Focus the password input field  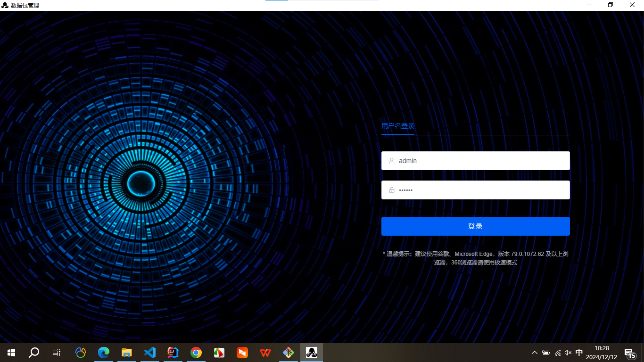click(476, 190)
